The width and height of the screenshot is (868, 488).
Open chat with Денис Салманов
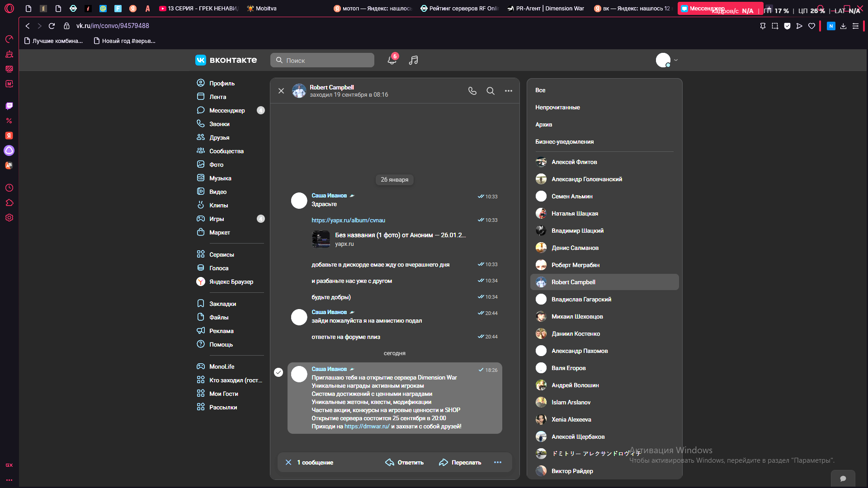(x=604, y=248)
